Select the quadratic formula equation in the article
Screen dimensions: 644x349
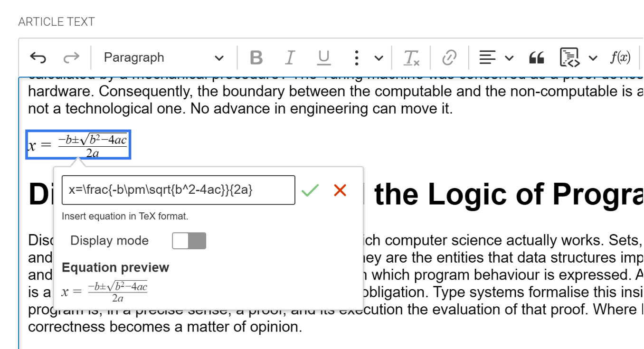point(78,144)
